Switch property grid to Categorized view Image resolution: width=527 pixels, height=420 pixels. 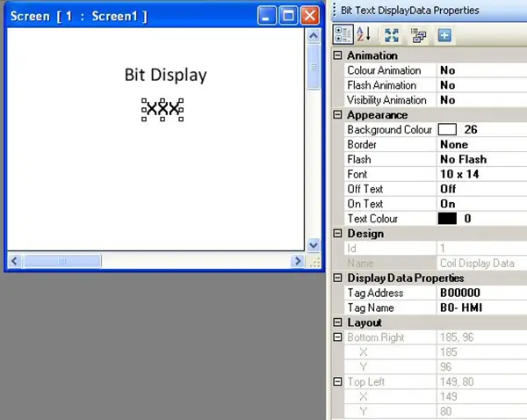pyautogui.click(x=343, y=34)
